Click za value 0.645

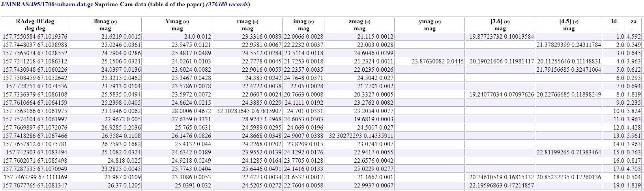(633, 53)
